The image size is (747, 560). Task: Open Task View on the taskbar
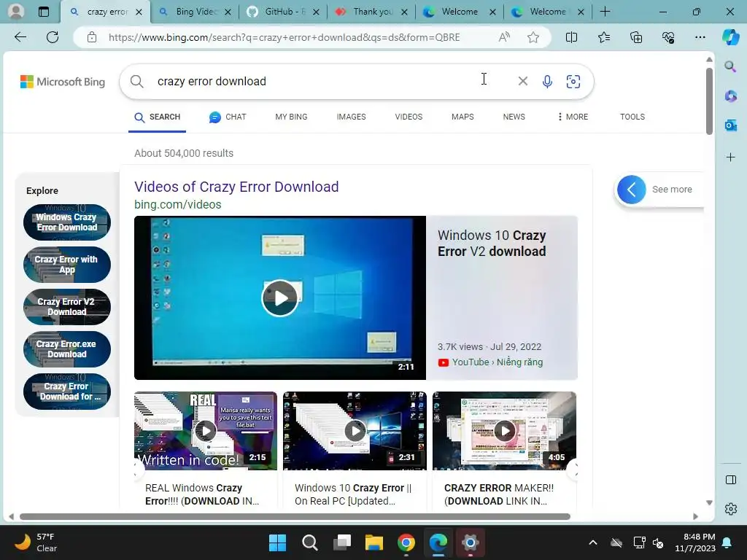(341, 542)
